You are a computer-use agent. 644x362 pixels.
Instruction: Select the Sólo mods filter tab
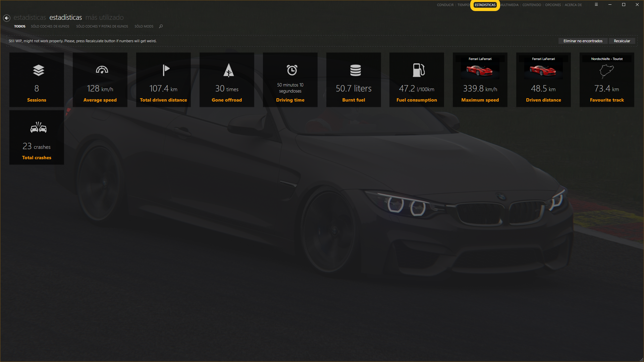(x=144, y=26)
